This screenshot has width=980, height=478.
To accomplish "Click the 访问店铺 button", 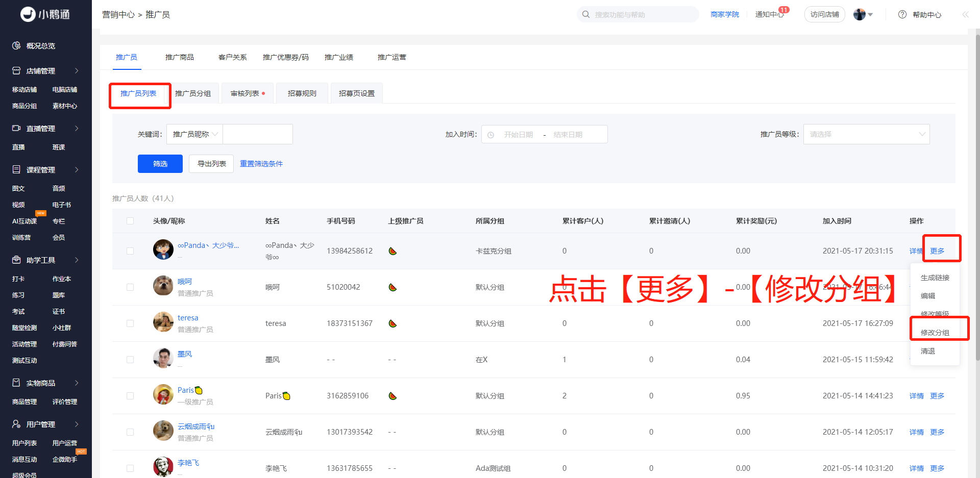I will (825, 14).
